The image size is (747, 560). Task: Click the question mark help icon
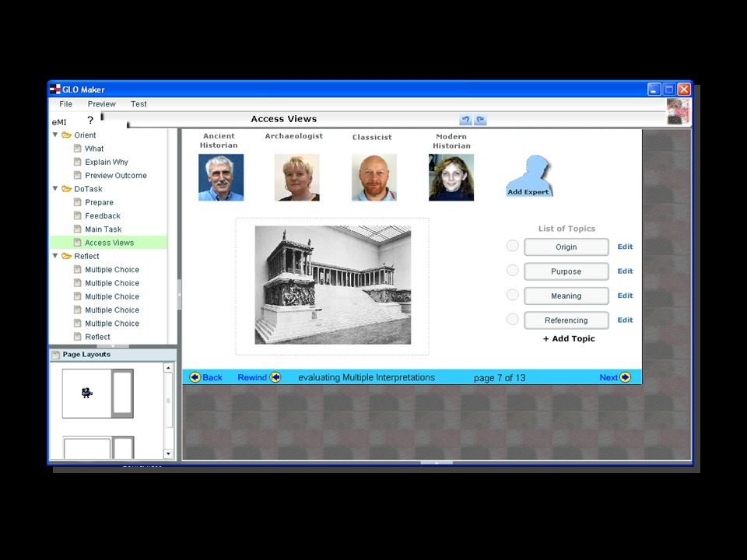90,121
